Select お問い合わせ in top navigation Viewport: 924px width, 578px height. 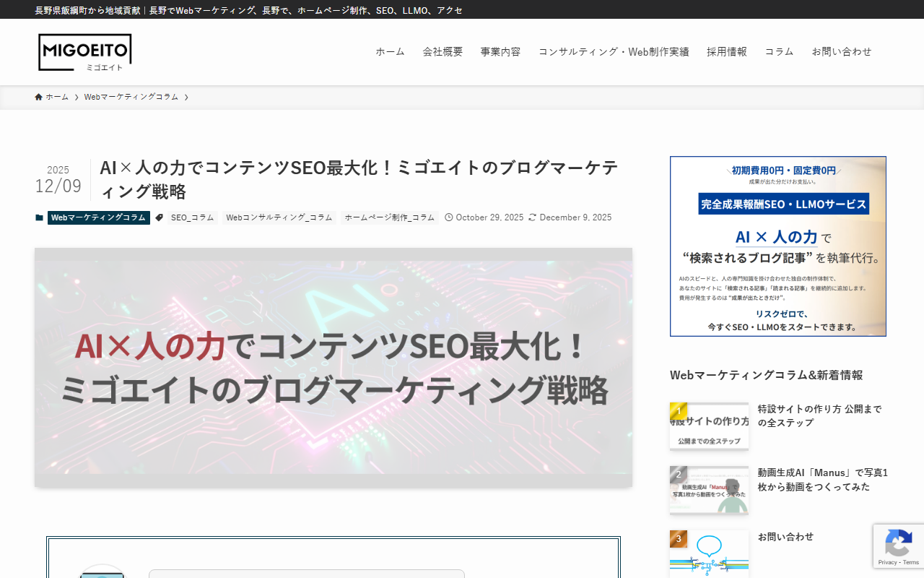click(842, 52)
